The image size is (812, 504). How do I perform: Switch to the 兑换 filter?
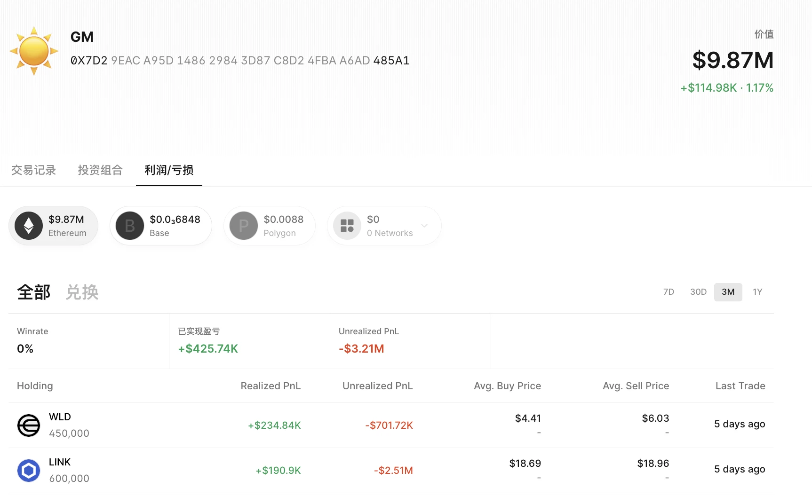coord(82,292)
